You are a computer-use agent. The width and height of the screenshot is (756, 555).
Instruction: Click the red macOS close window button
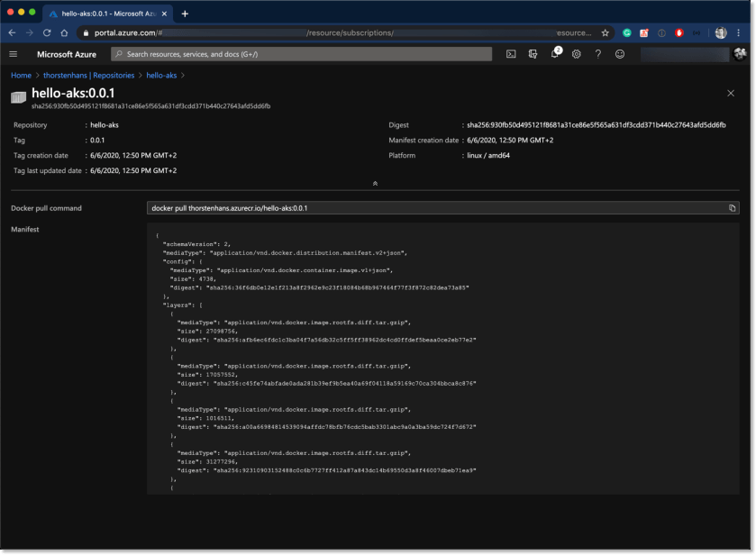click(10, 12)
